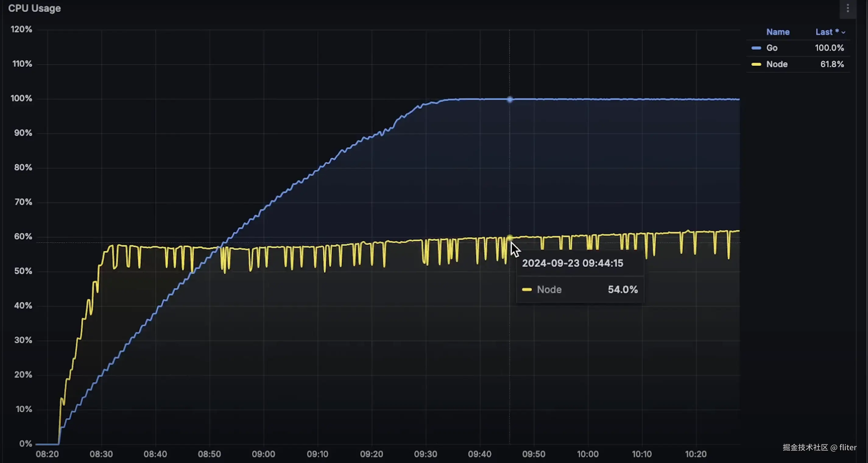
Task: Click the Go 100.0% legend value
Action: click(x=829, y=48)
